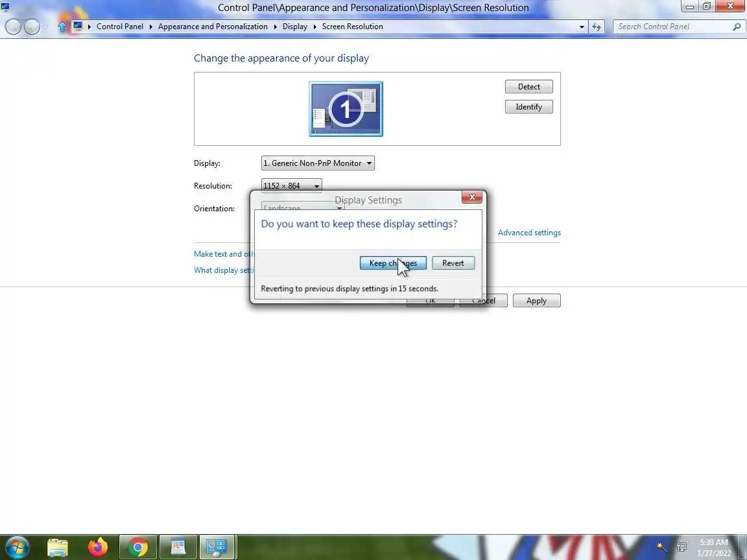This screenshot has width=747, height=560.
Task: Click the Control Panel breadcrumb
Action: click(x=119, y=27)
